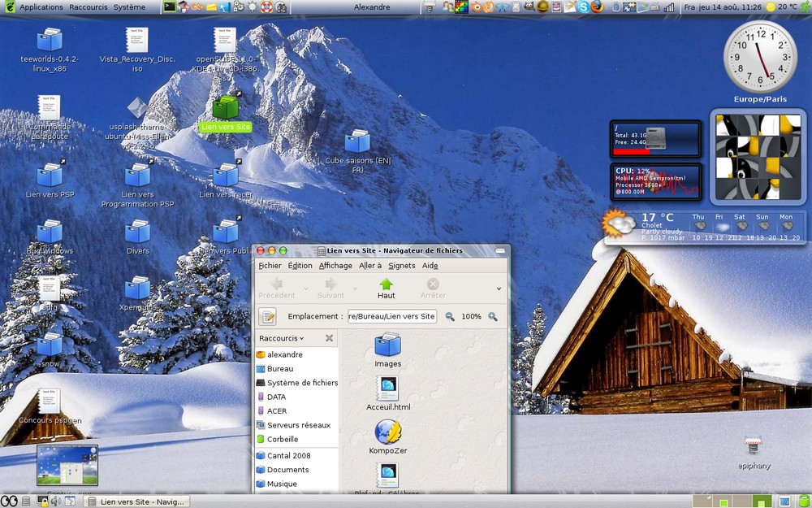Click the network signal bars icon
Image resolution: width=812 pixels, height=508 pixels.
pyautogui.click(x=669, y=7)
